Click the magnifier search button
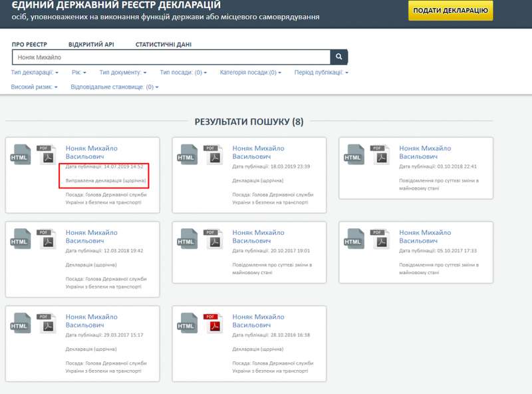Image resolution: width=532 pixels, height=394 pixels. point(339,57)
